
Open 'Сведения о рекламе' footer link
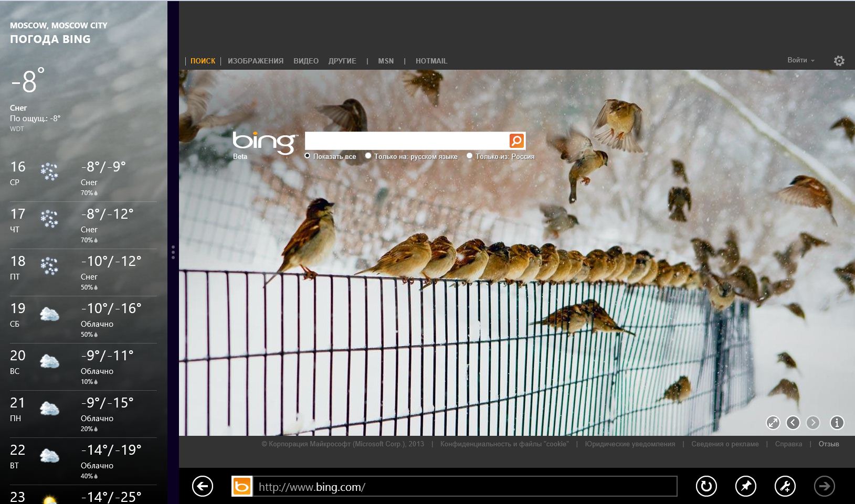[x=725, y=444]
